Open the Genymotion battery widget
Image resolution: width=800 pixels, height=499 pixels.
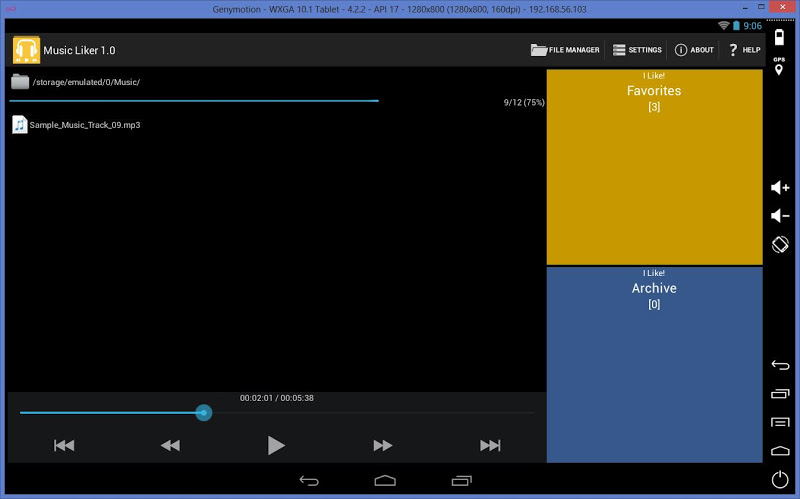click(x=779, y=37)
